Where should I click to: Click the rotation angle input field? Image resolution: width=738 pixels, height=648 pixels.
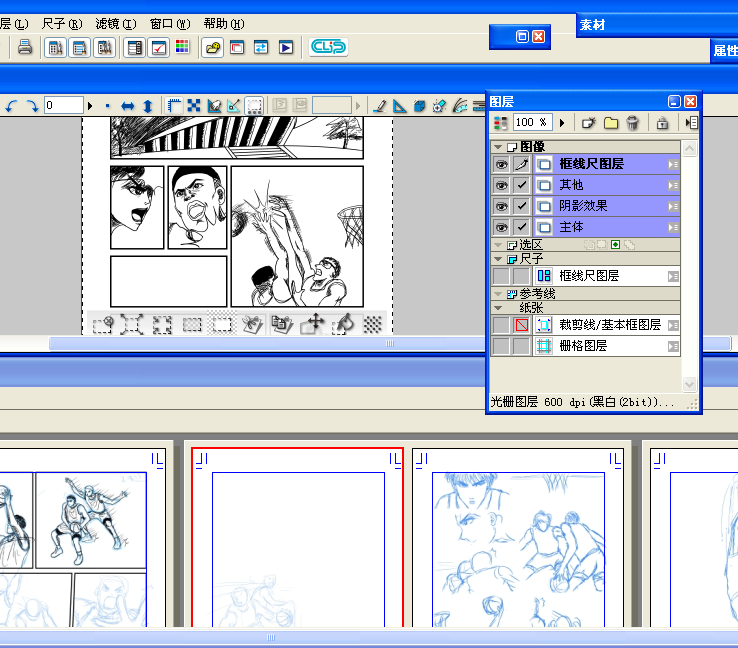[64, 105]
